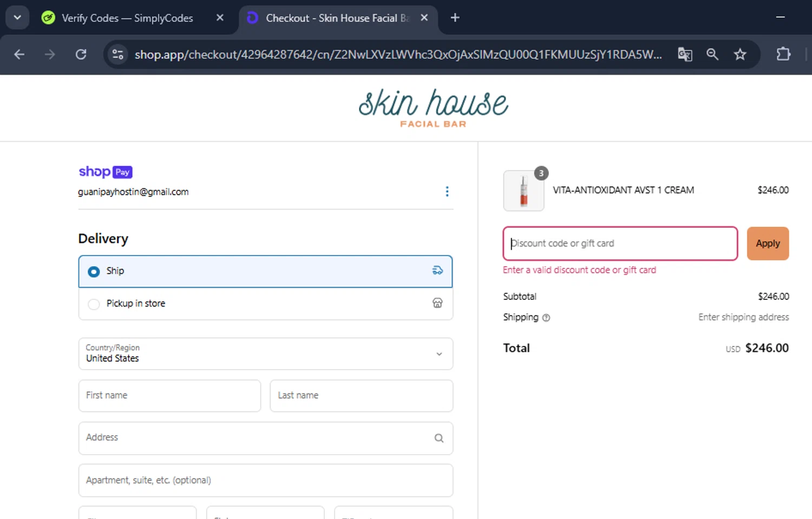Close the Checkout Skin House tab
Screen dimensions: 812x519
pyautogui.click(x=424, y=18)
